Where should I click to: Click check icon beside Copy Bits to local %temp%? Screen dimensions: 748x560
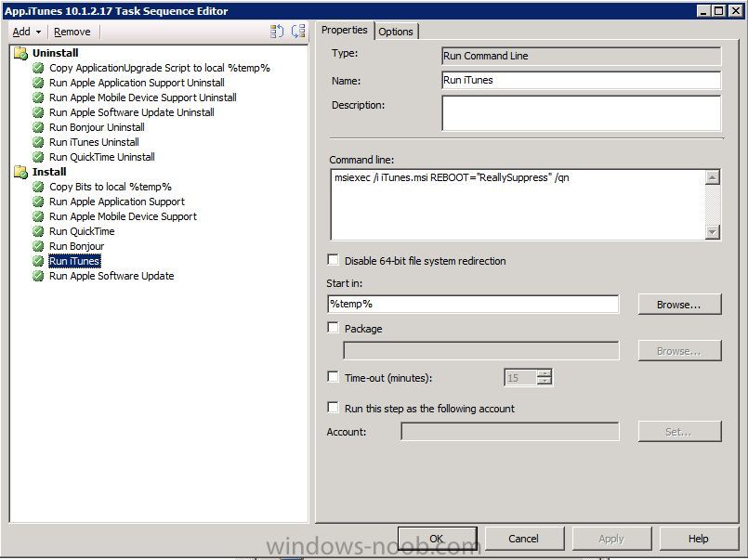coord(38,187)
